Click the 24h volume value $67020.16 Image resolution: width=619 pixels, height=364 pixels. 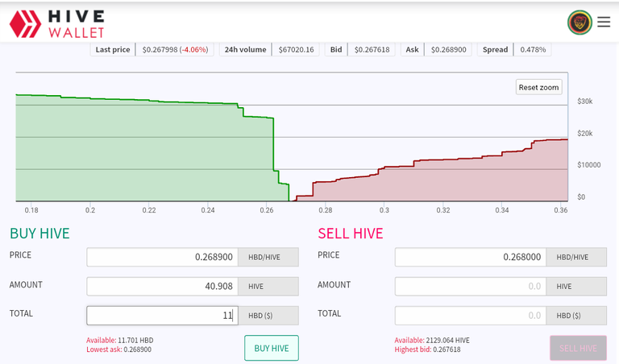pyautogui.click(x=296, y=50)
